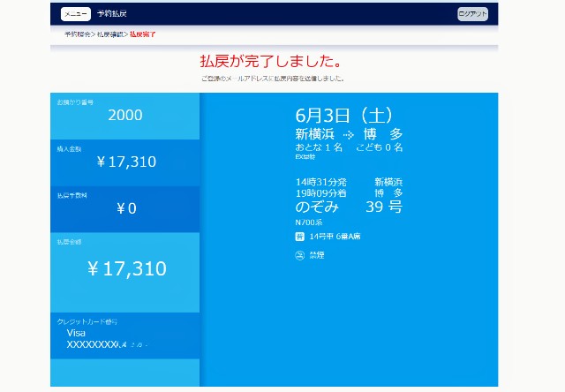Click the 払戻確認 breadcrumb
The width and height of the screenshot is (565, 392).
pyautogui.click(x=109, y=34)
